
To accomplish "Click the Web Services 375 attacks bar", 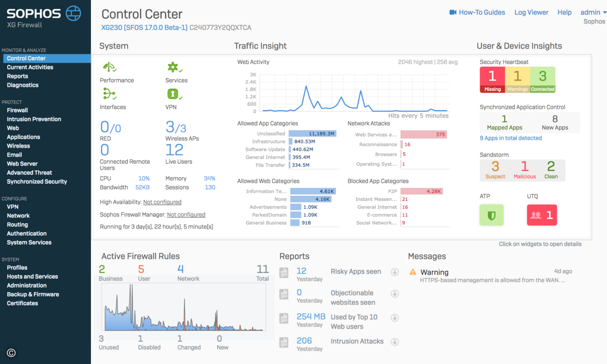I will [424, 134].
